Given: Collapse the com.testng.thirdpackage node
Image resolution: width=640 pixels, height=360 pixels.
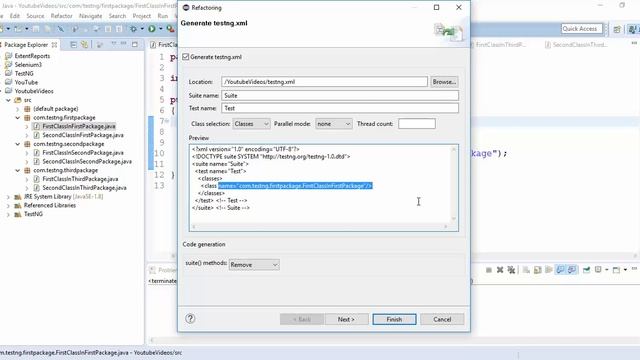Looking at the screenshot, I should [x=18, y=170].
